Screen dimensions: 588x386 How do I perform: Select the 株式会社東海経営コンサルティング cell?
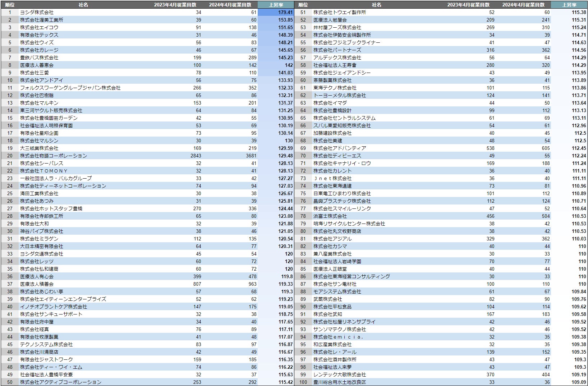pos(352,276)
